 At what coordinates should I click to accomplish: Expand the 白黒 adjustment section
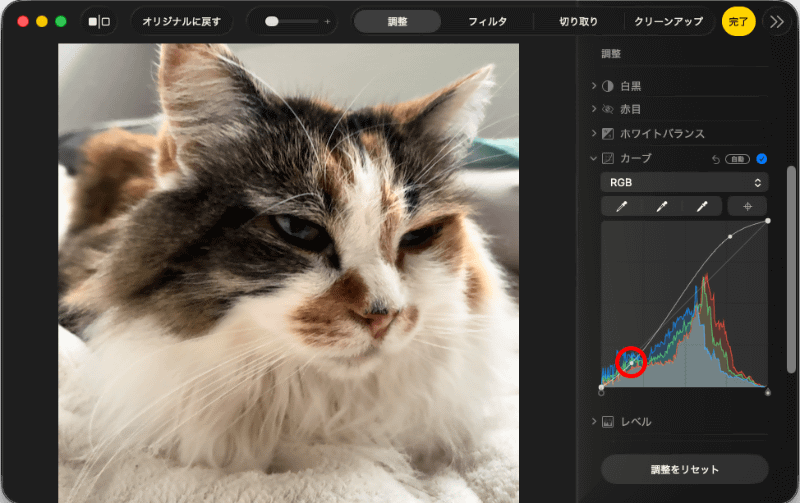594,86
